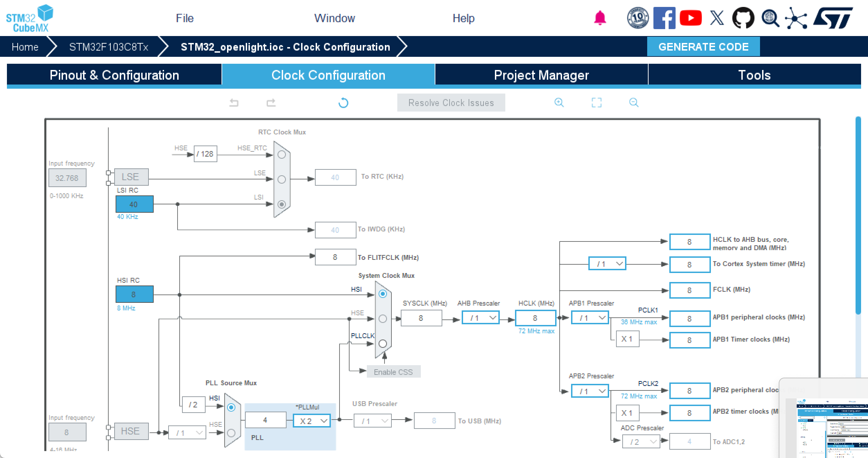Go to Home breadcrumb
868x458 pixels.
click(25, 47)
